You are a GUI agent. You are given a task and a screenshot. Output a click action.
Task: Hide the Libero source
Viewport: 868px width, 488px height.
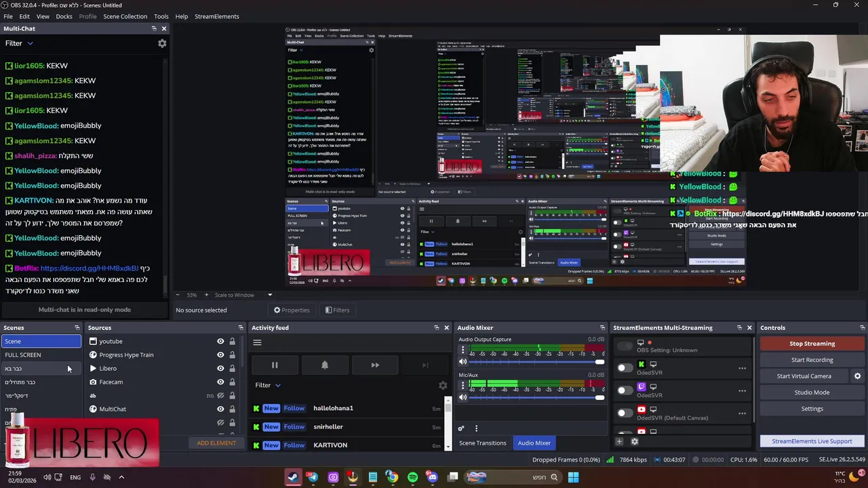coord(220,369)
